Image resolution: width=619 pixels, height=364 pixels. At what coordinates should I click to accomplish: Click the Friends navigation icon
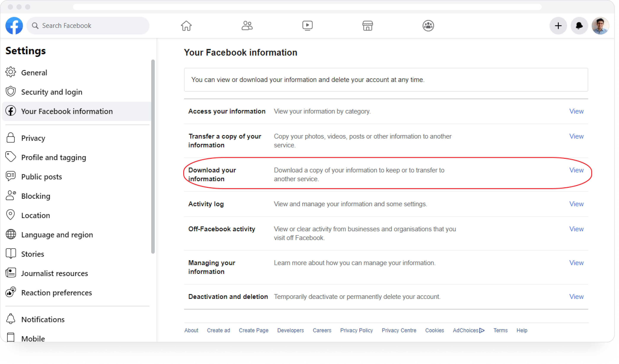pos(247,26)
